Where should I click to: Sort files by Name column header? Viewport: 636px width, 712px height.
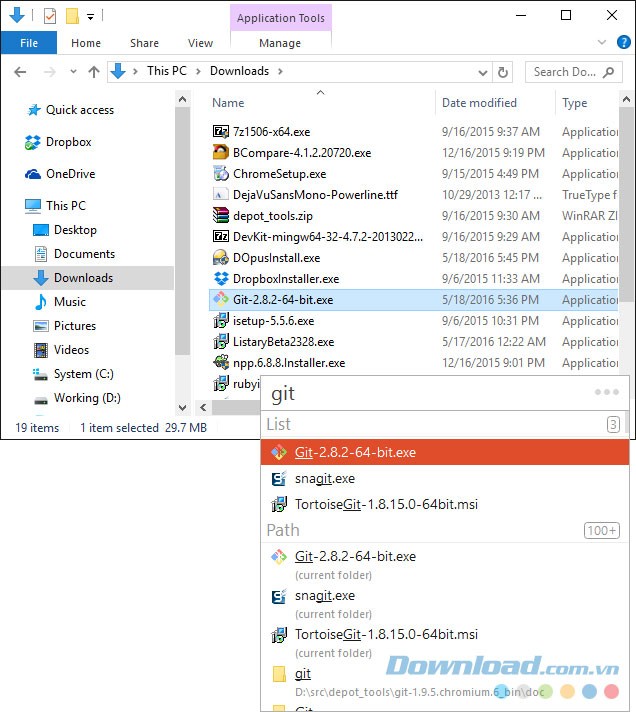[x=228, y=103]
